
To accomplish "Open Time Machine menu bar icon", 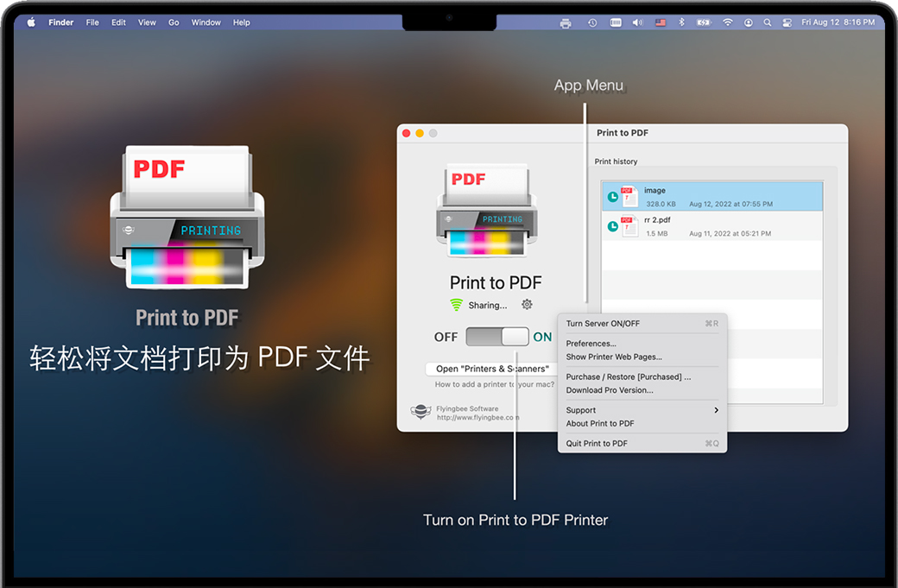I will 592,23.
